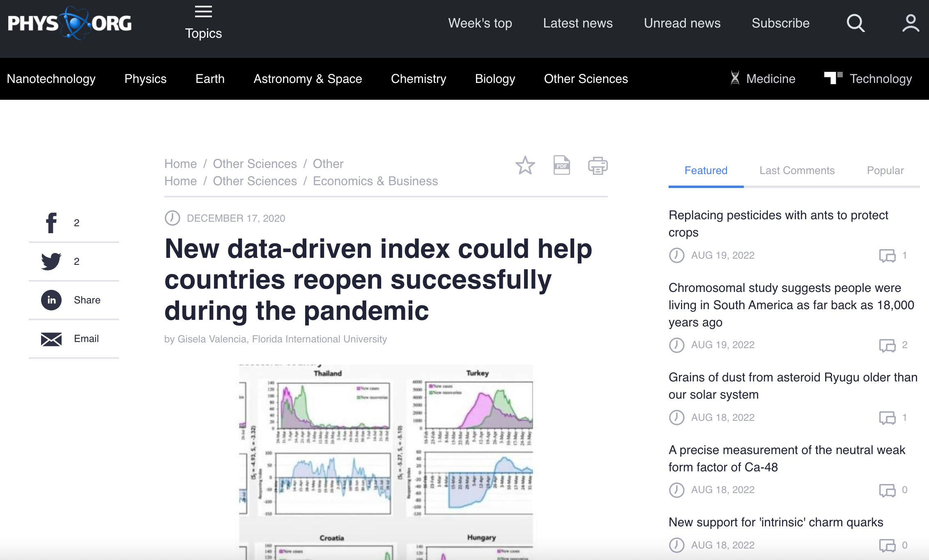The image size is (929, 560).
Task: Switch to the Popular tab
Action: (885, 170)
